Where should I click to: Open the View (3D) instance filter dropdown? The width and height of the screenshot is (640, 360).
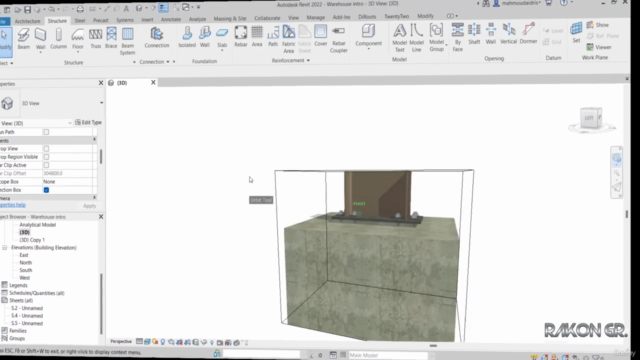click(x=70, y=123)
